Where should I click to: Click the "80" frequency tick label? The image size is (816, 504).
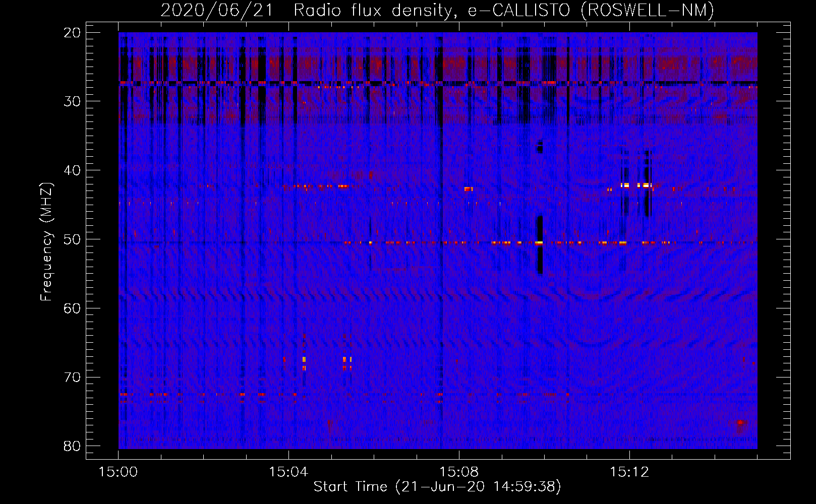click(72, 446)
